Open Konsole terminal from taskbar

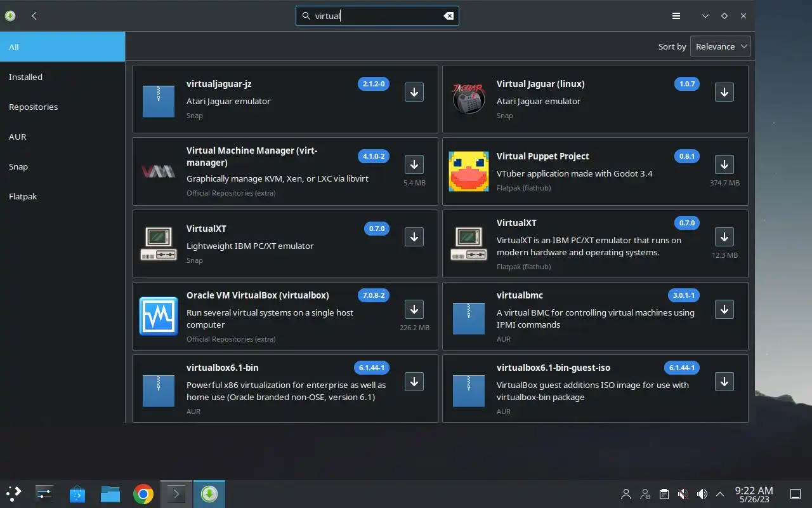click(x=176, y=493)
